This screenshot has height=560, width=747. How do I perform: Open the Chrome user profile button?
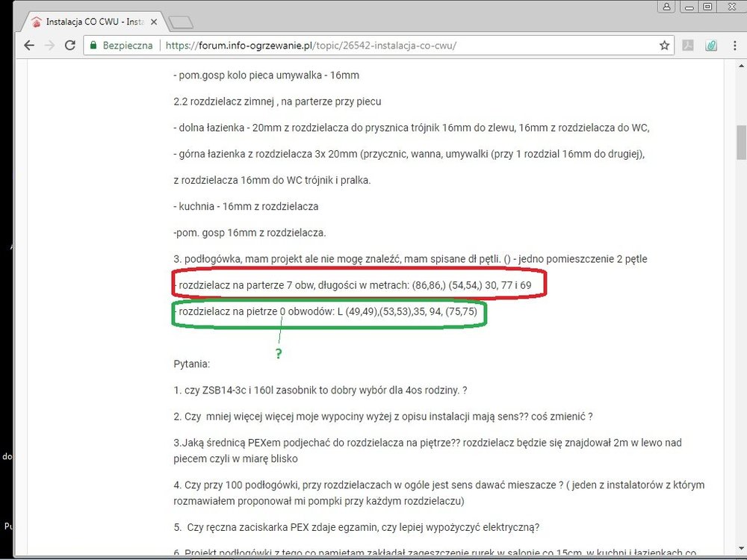click(665, 7)
